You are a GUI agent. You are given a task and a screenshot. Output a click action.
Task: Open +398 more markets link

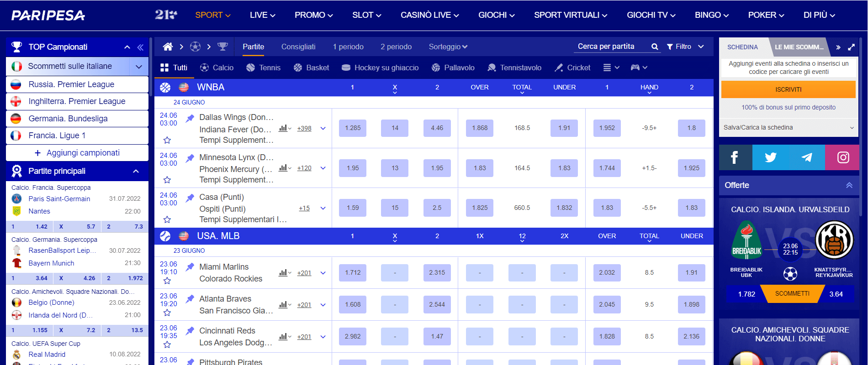[304, 128]
